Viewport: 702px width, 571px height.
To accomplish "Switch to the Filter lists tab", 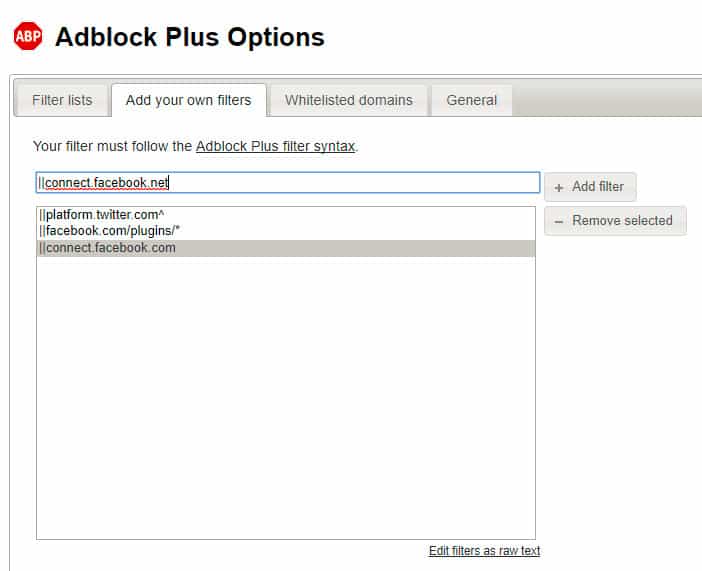I will pyautogui.click(x=62, y=100).
